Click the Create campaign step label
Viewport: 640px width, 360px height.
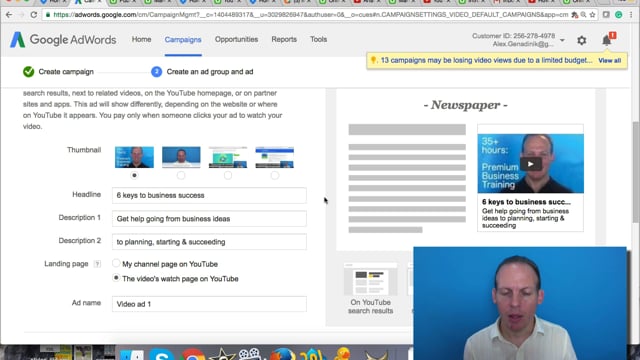[x=66, y=72]
